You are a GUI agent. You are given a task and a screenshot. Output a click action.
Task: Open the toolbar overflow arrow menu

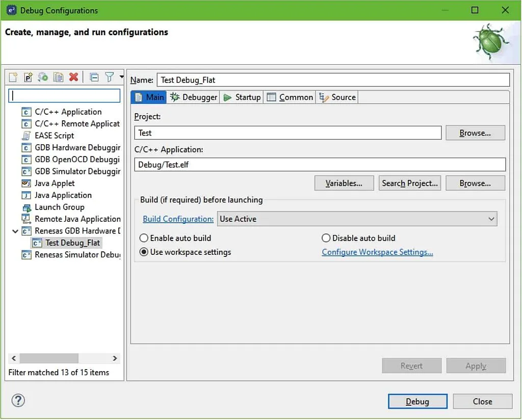(120, 77)
